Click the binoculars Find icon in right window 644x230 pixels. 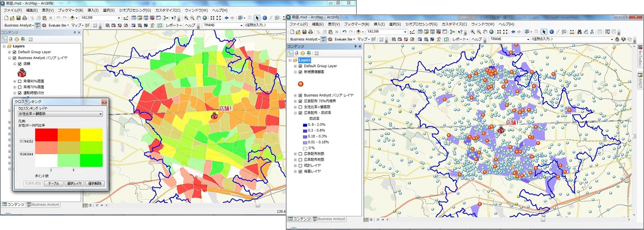pos(579,32)
